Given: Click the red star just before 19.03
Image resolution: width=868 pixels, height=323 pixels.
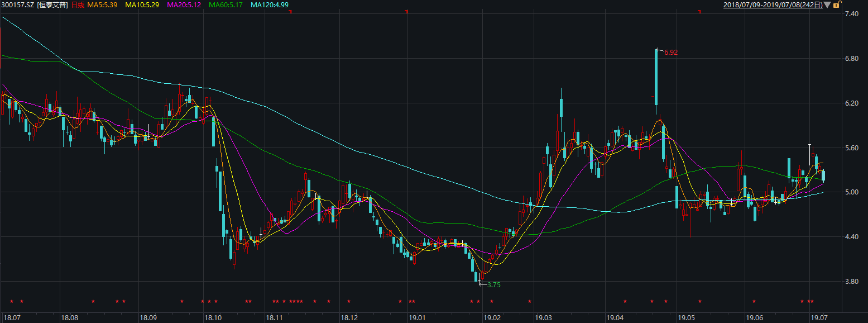Looking at the screenshot, I should coord(529,302).
